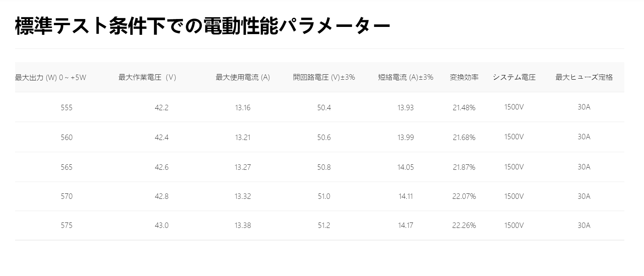
Task: Select the 短絡電流 (A)±3% header
Action: click(x=406, y=77)
